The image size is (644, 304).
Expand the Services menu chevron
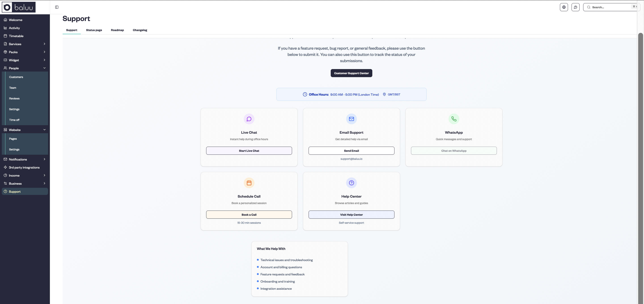pyautogui.click(x=44, y=44)
